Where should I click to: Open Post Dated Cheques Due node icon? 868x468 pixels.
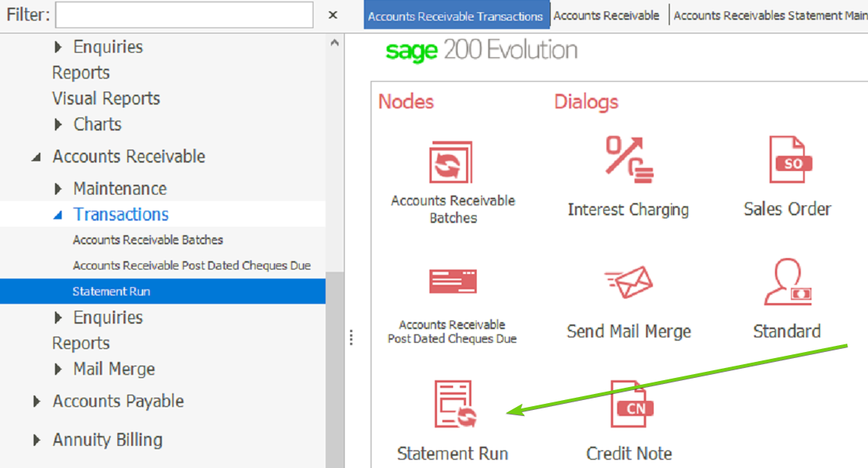(452, 282)
